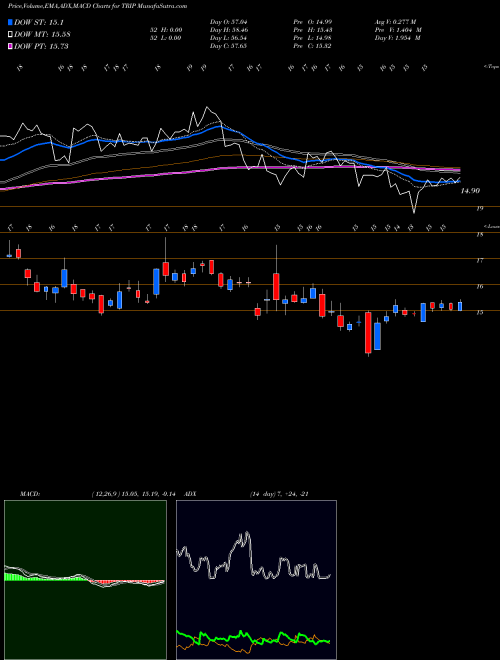Click the 'Pre C: 15.32' value
This screenshot has height=660, width=500.
click(312, 46)
